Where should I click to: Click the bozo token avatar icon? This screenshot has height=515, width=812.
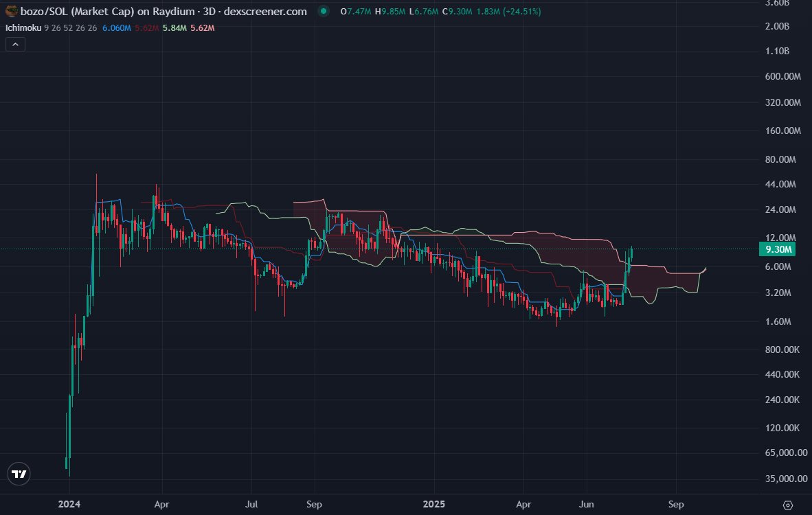pos(12,11)
